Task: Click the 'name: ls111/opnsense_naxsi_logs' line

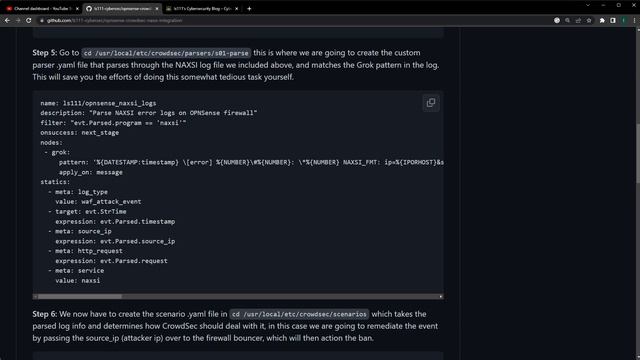Action: 98,103
